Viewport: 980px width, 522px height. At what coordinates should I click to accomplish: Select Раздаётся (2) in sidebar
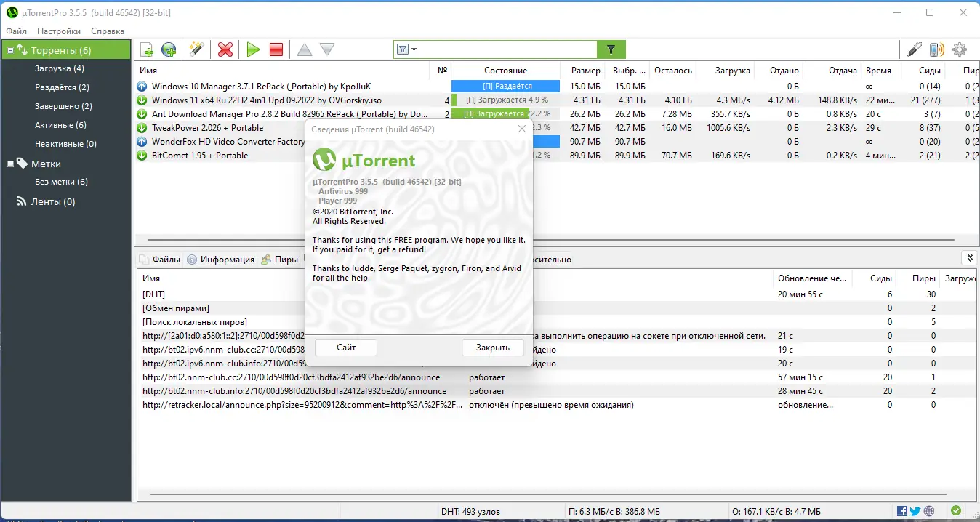[63, 87]
